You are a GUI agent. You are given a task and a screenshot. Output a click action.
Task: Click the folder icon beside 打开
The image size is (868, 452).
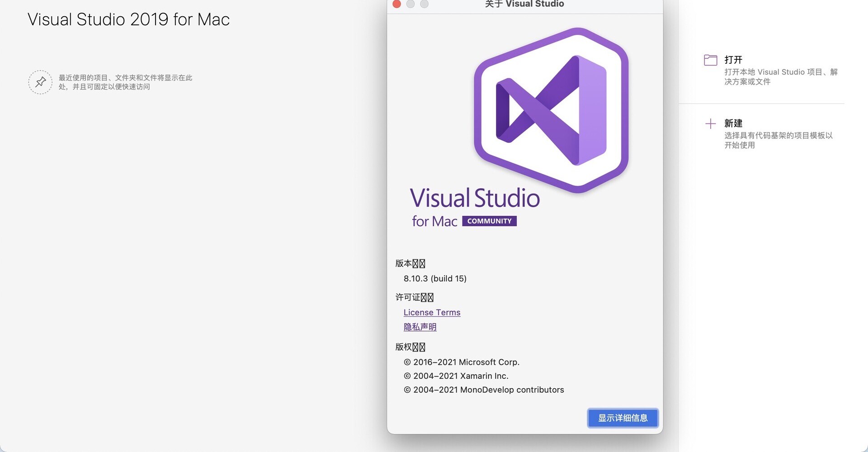point(710,59)
